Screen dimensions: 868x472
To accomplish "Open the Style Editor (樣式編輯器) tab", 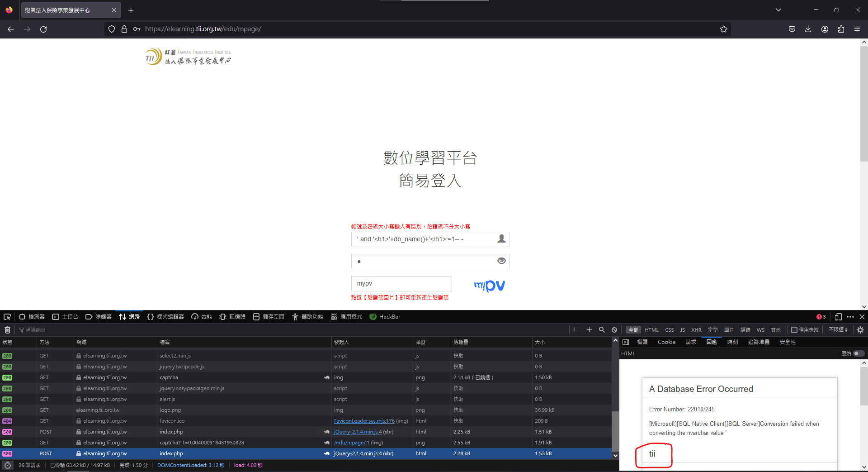I will 165,317.
